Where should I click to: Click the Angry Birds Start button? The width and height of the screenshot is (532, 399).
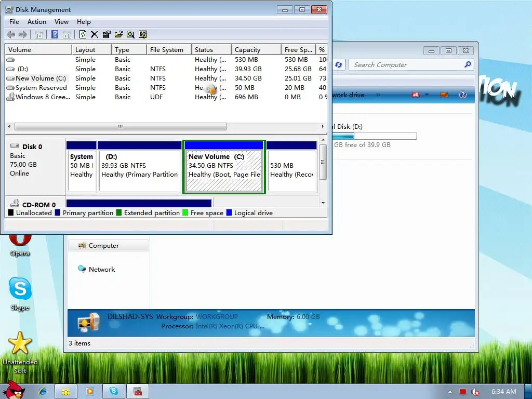tap(14, 390)
